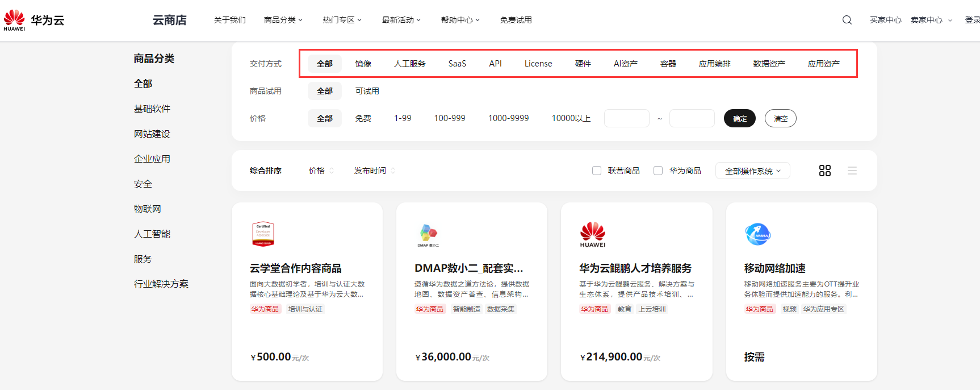
Task: Click the 移动网络加速 globe icon
Action: pyautogui.click(x=757, y=234)
